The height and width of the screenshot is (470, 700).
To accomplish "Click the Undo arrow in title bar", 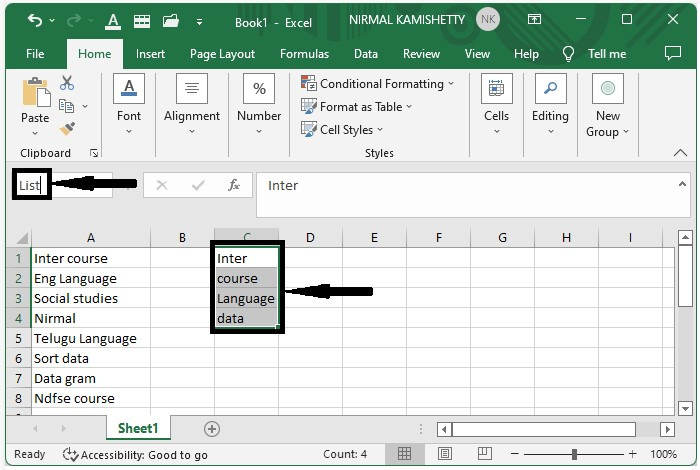I will point(35,20).
